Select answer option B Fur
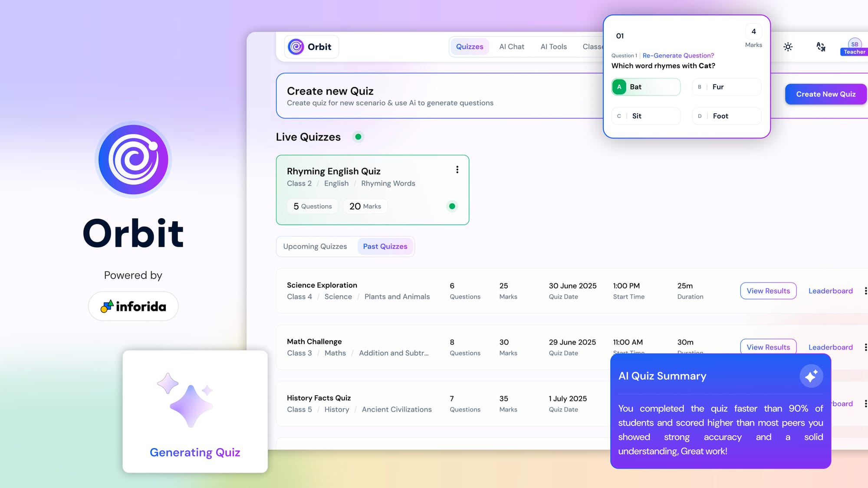Screen dimensions: 868x488 point(726,87)
